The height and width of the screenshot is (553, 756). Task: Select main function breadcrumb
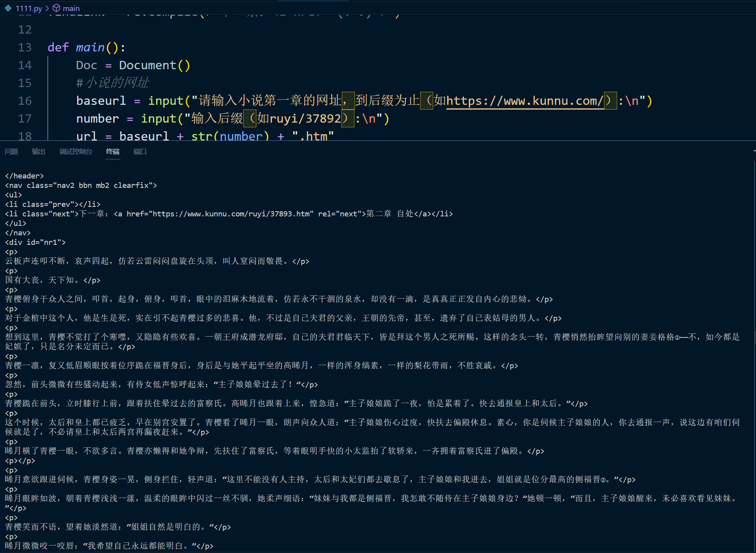pyautogui.click(x=71, y=8)
